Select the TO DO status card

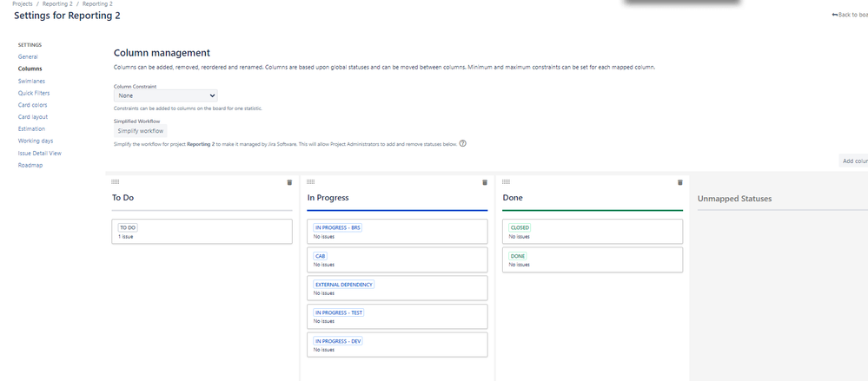(202, 232)
